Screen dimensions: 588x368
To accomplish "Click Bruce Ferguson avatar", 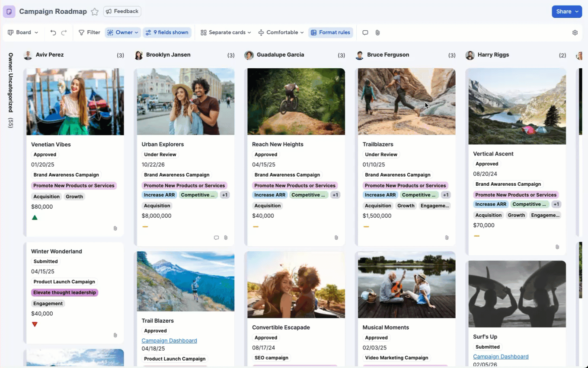I will [x=360, y=55].
